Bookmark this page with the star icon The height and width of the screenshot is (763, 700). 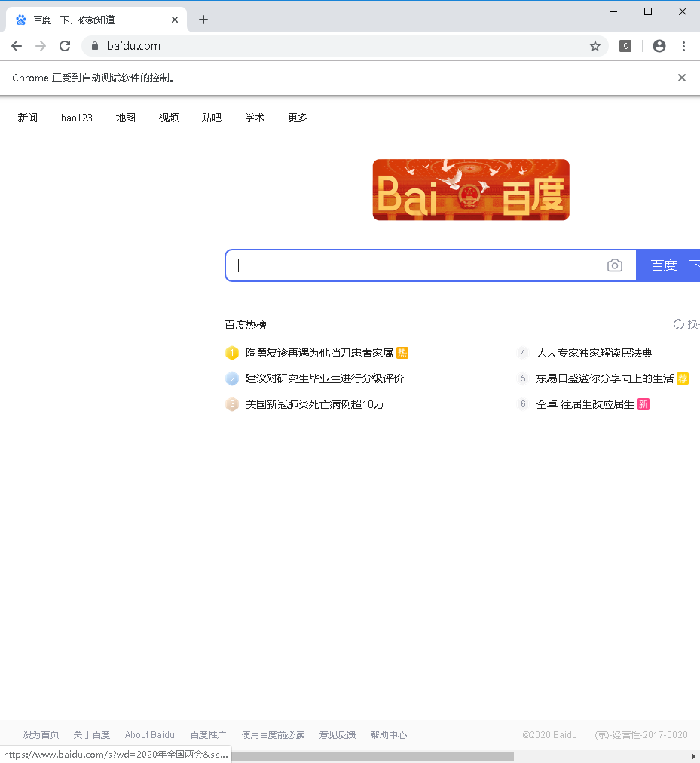(595, 46)
